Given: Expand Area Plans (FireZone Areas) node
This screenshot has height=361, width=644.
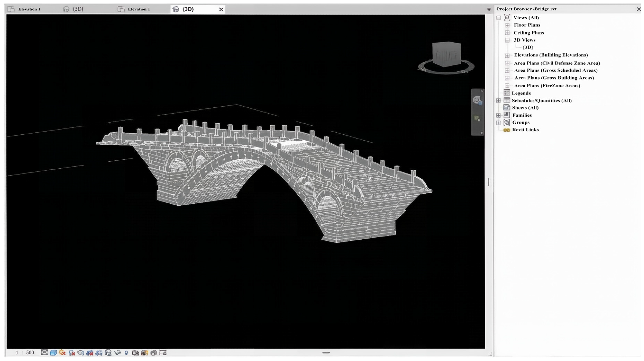Looking at the screenshot, I should [507, 86].
